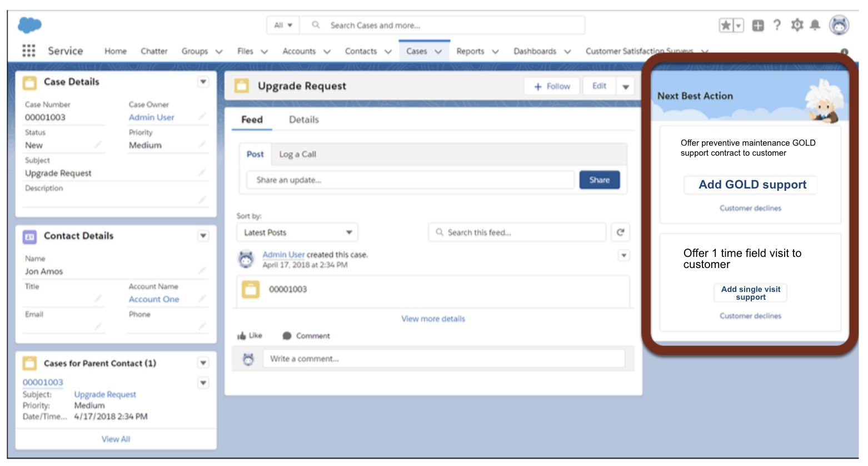Screen dimensions: 868x466
Task: Expand the Dashboards tab chevron
Action: click(567, 51)
